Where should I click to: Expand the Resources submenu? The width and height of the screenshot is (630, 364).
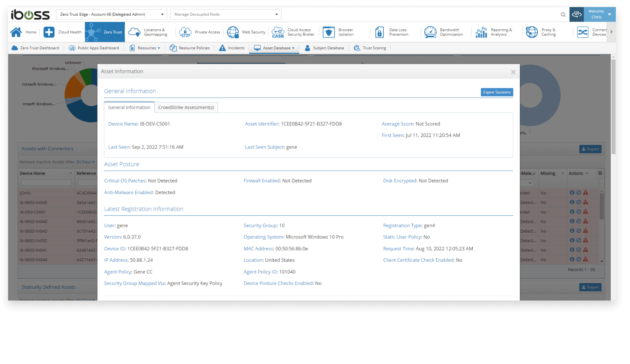(145, 48)
